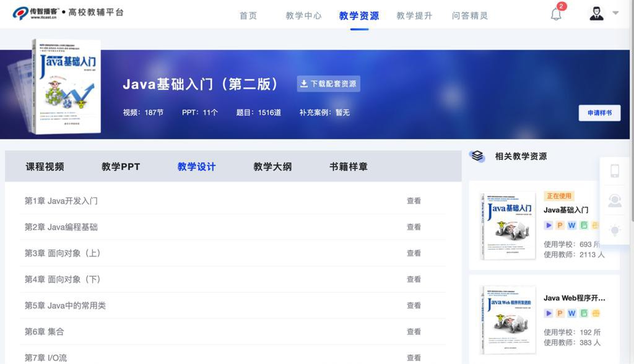Click the user avatar icon
This screenshot has width=634, height=364.
(x=596, y=14)
